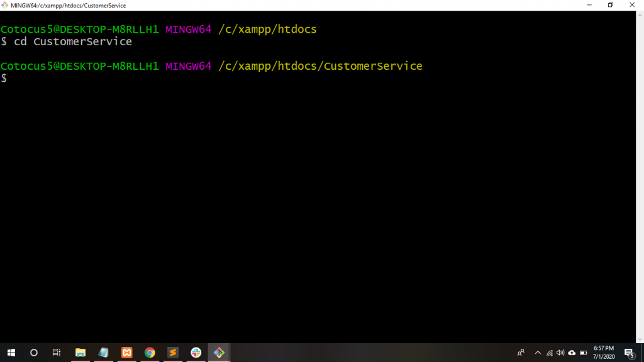
Task: Open Task View on the taskbar
Action: 57,353
